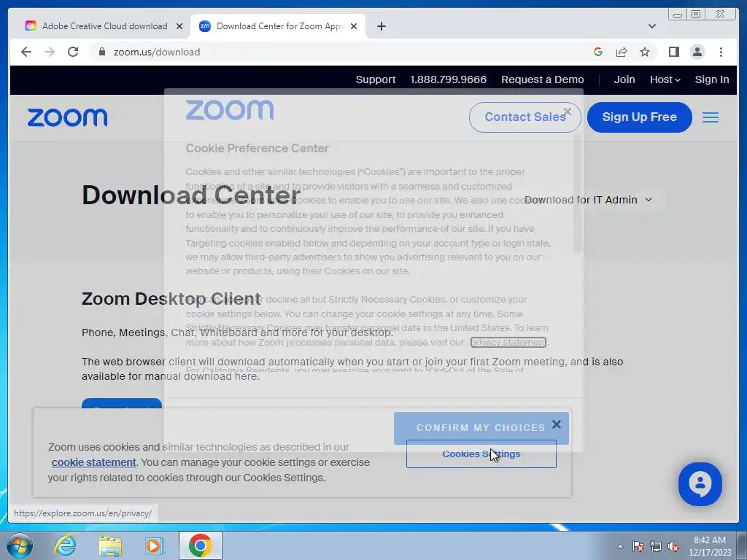Image resolution: width=747 pixels, height=560 pixels.
Task: Click the Chrome taskbar icon
Action: tap(200, 545)
